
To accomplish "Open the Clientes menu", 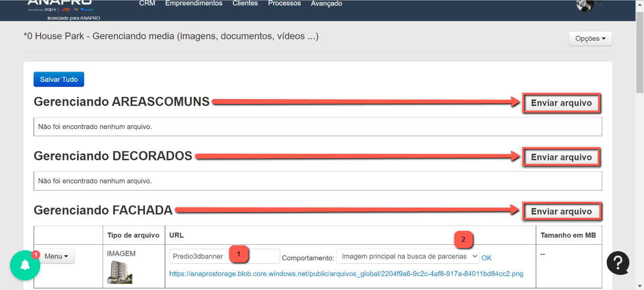I will (245, 4).
